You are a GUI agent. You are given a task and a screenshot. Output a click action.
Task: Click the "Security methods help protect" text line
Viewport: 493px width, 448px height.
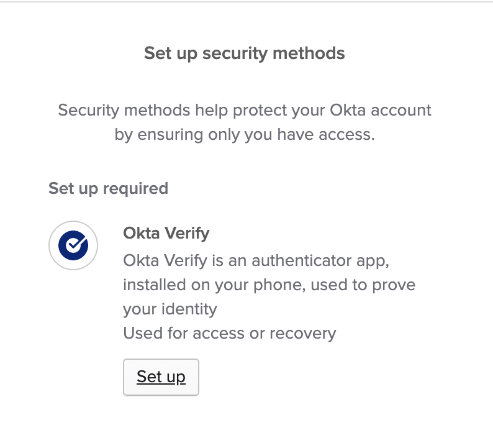click(244, 111)
